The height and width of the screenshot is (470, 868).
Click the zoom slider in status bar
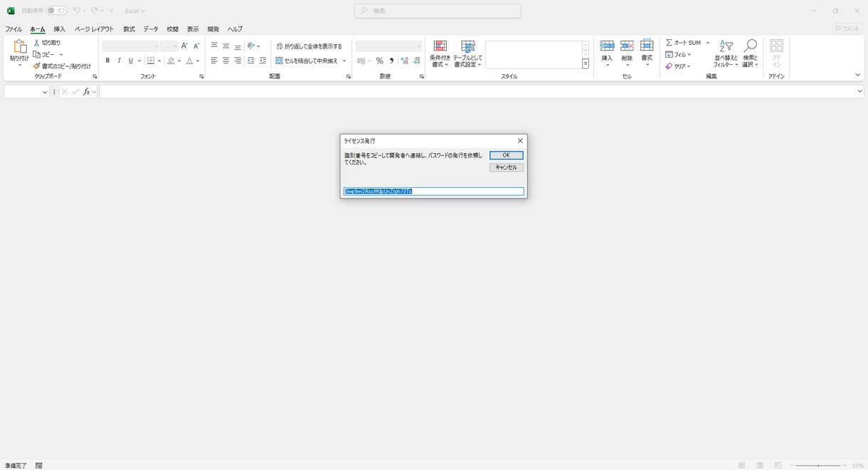pyautogui.click(x=818, y=465)
